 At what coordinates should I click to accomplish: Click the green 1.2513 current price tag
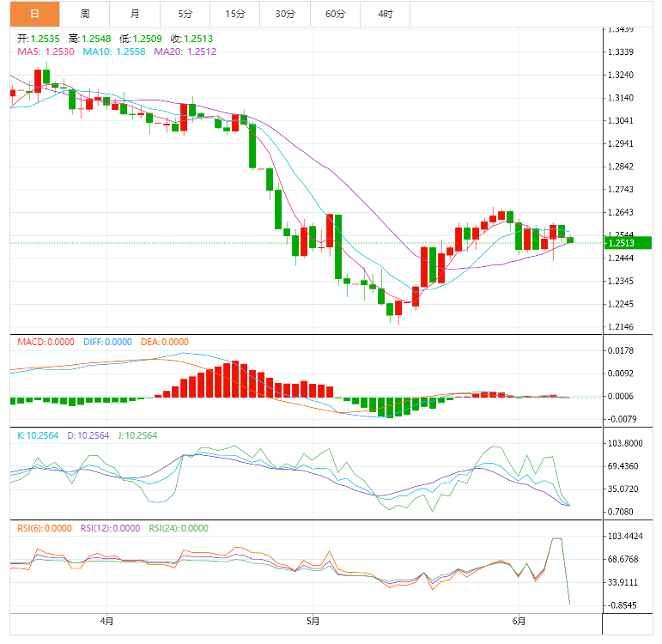tap(628, 243)
